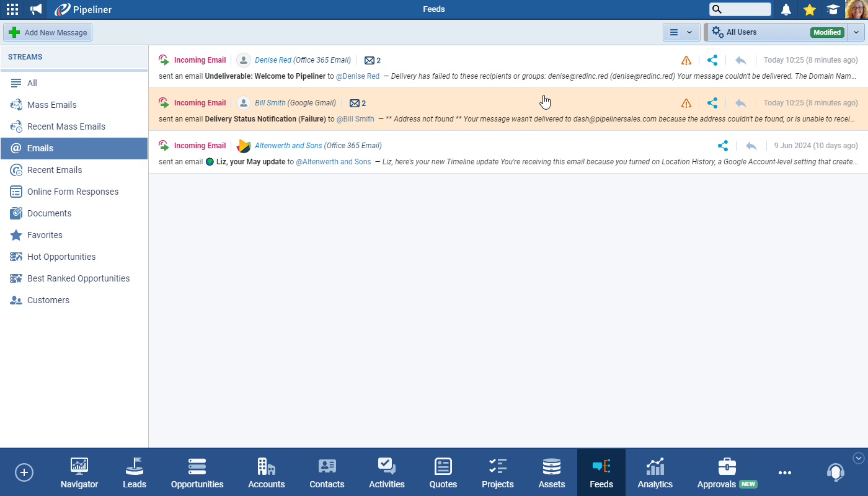The image size is (868, 496).
Task: Expand the view options list dropdown
Action: coord(681,32)
